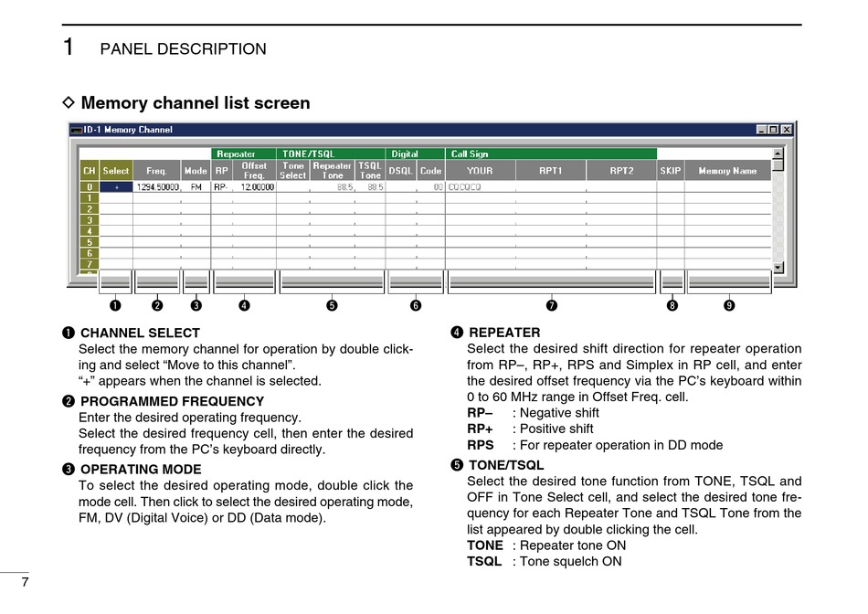Maximize the ID-1 Memory Channel window
The image size is (868, 614).
tap(774, 130)
